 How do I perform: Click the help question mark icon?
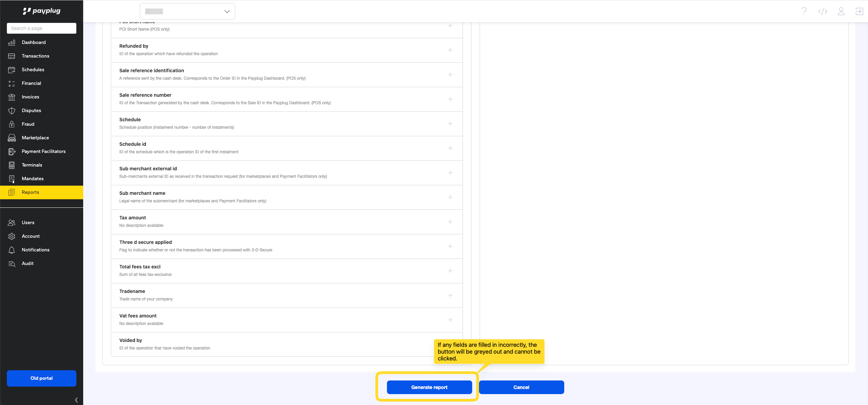pyautogui.click(x=804, y=11)
